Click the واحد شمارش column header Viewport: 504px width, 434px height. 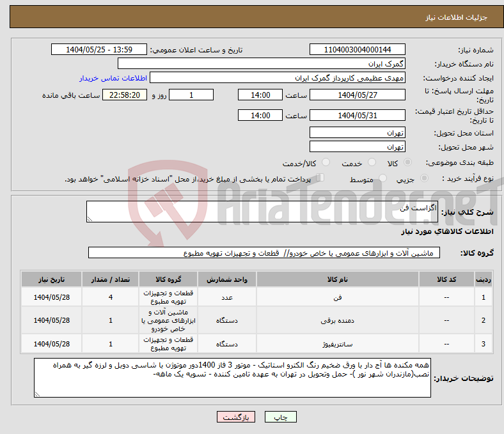point(227,279)
